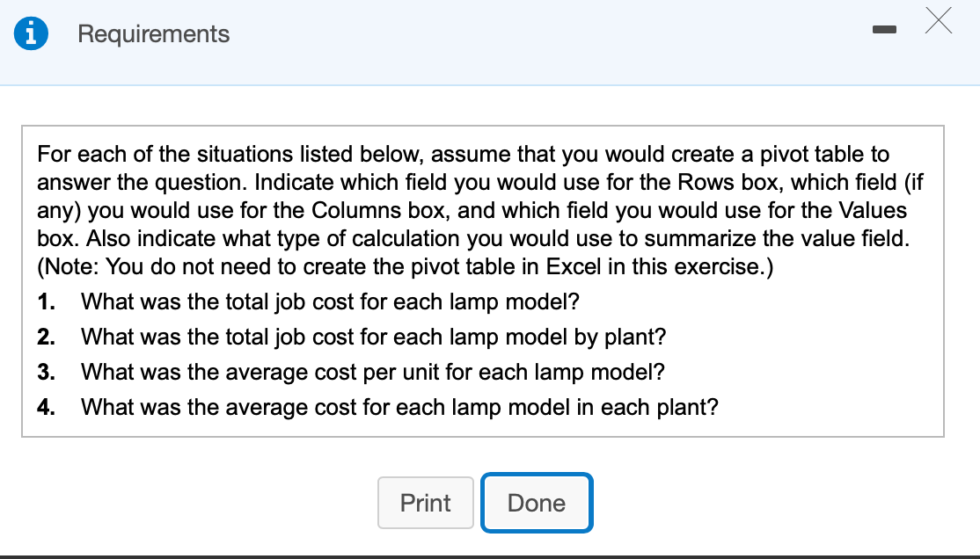Select the Requirements title text

click(x=153, y=33)
